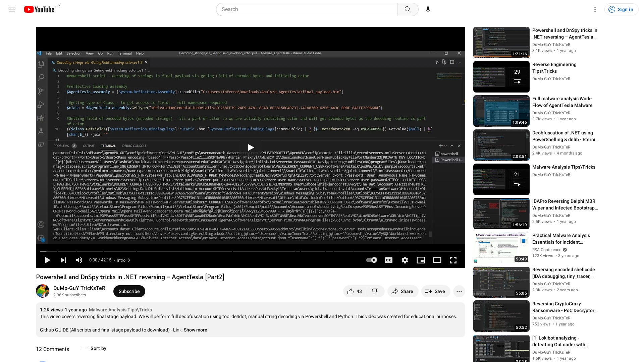
Task: Play the video with the control bar play button
Action: (x=47, y=260)
